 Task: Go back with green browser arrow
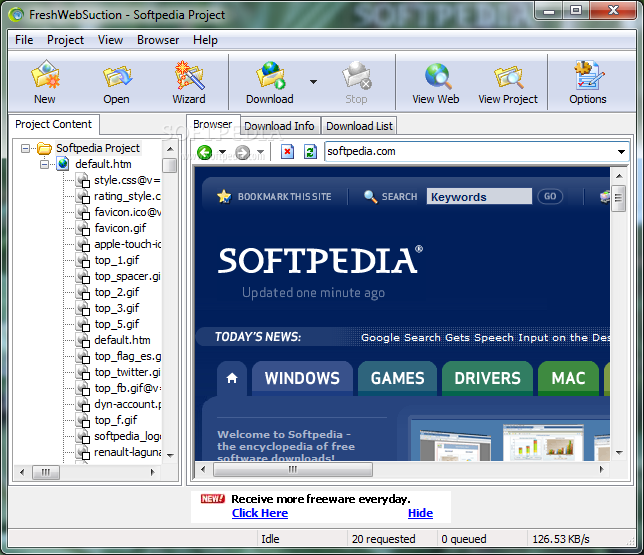point(204,152)
